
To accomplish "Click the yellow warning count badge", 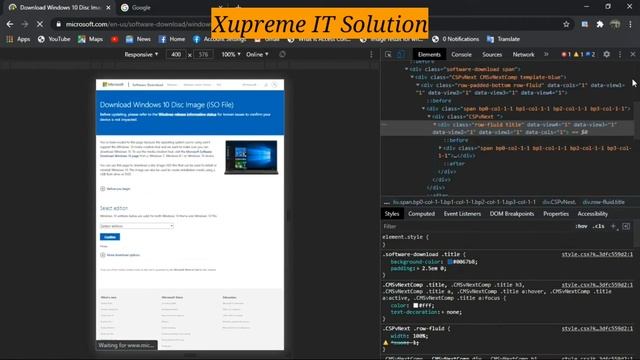I will tap(578, 54).
